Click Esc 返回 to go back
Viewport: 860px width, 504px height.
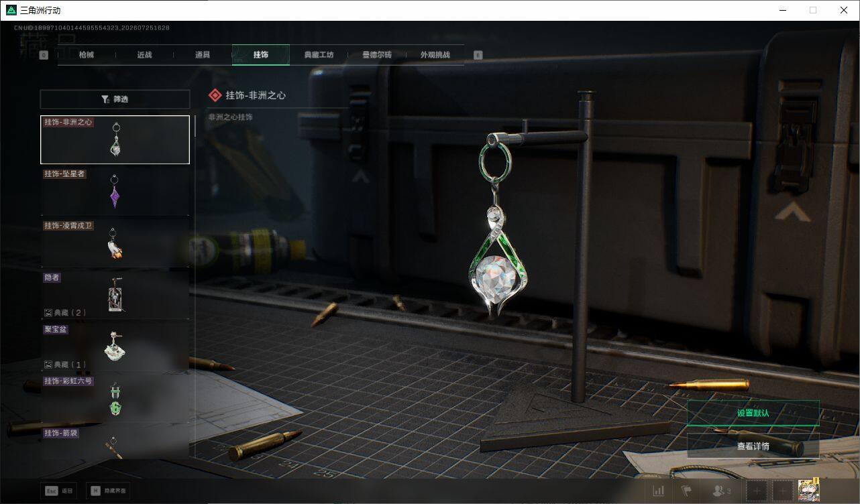(x=59, y=491)
